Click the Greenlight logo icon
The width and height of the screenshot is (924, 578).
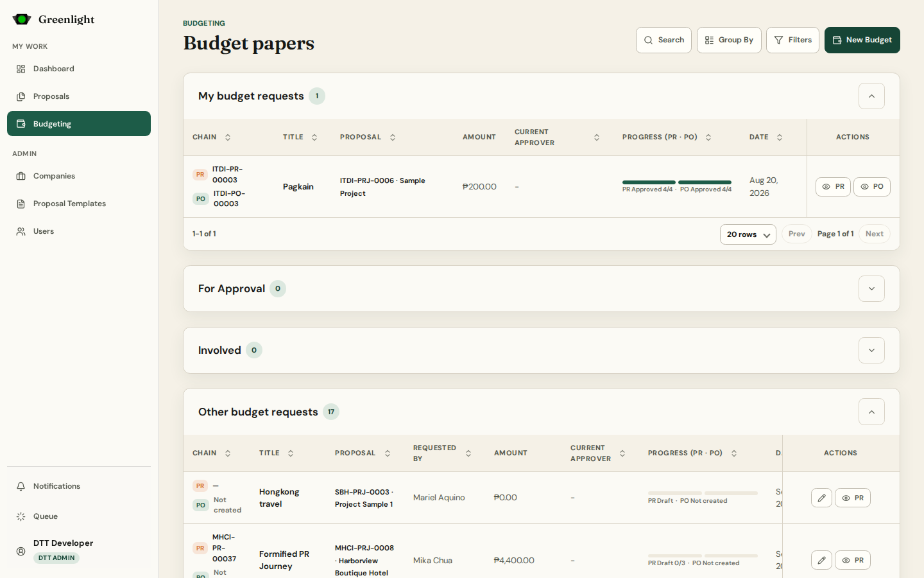[22, 19]
